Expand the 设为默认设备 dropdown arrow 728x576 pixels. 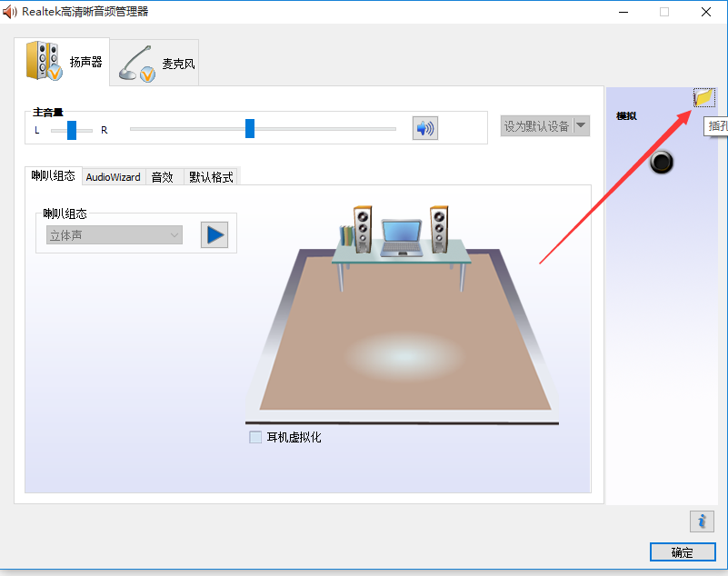(x=581, y=125)
